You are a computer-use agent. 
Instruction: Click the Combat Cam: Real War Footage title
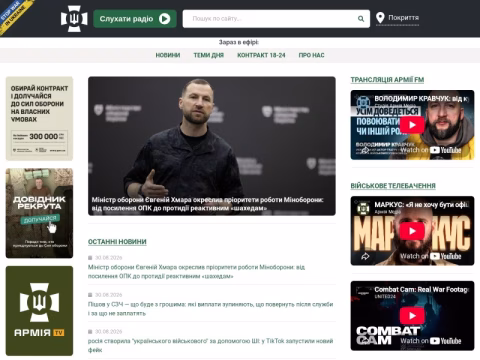[x=421, y=289]
